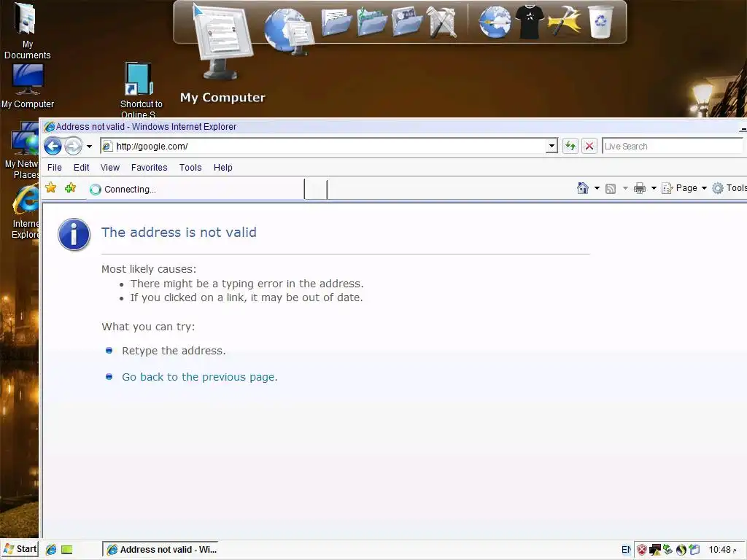Click the Start button
The height and width of the screenshot is (560, 747).
click(x=19, y=550)
